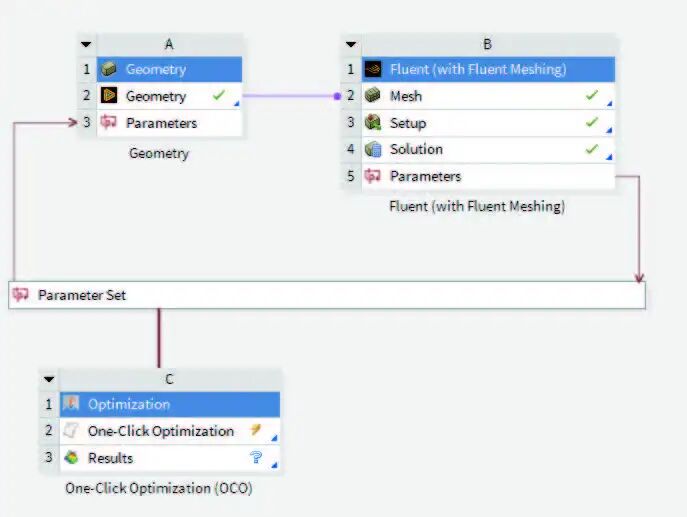Click the Mesh cell green checkmark status
Image resolution: width=687 pixels, height=517 pixels.
(x=592, y=95)
